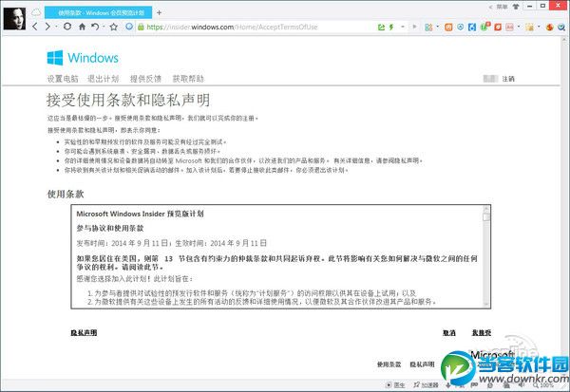Click the green padlock security icon
This screenshot has height=392, width=570.
point(141,27)
